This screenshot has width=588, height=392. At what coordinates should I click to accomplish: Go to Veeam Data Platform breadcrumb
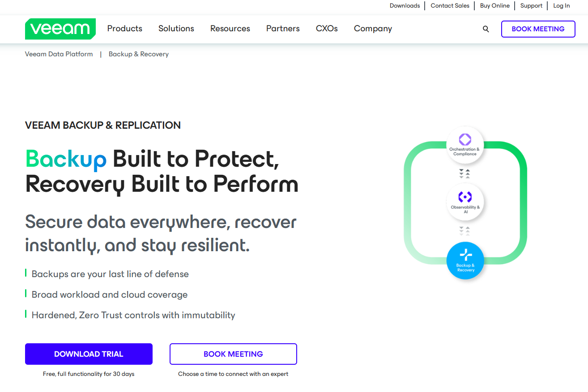pyautogui.click(x=59, y=54)
